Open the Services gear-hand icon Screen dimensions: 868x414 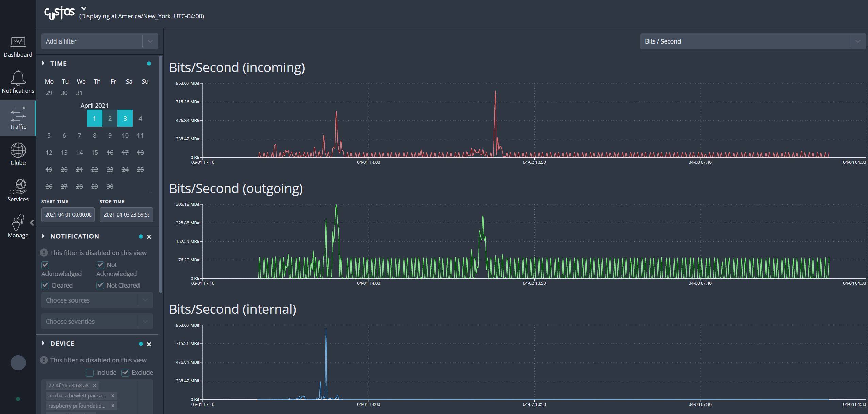(18, 187)
